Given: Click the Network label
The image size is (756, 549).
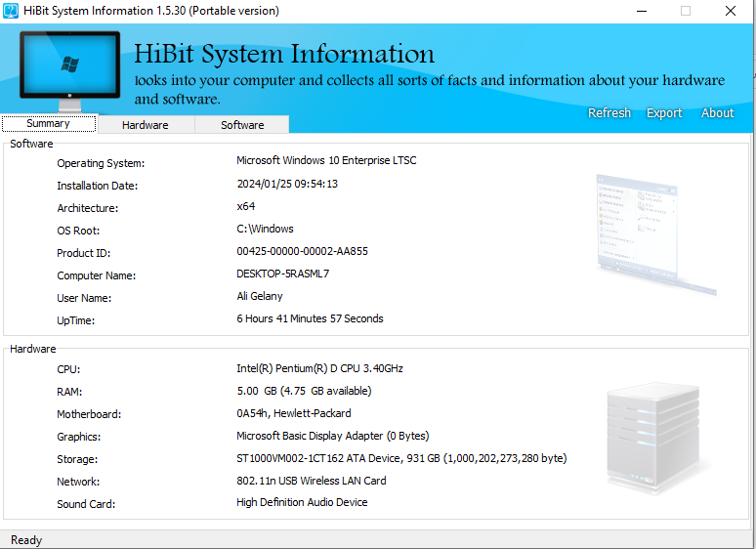Looking at the screenshot, I should 78,482.
